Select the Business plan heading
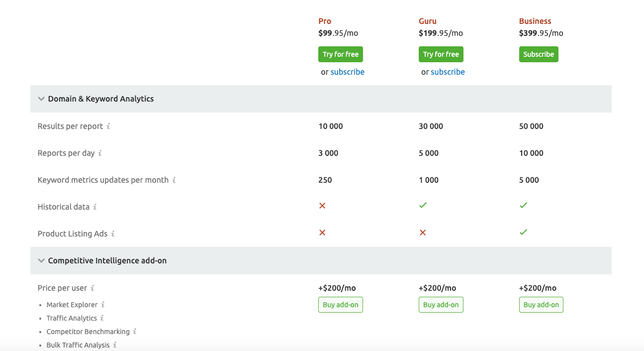 (x=535, y=21)
